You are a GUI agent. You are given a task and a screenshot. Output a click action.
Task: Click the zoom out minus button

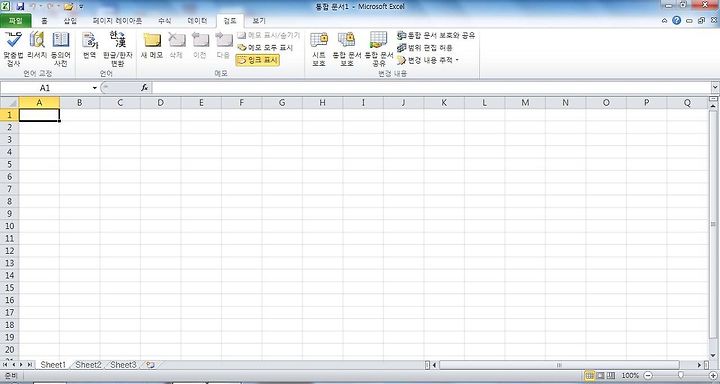(647, 376)
